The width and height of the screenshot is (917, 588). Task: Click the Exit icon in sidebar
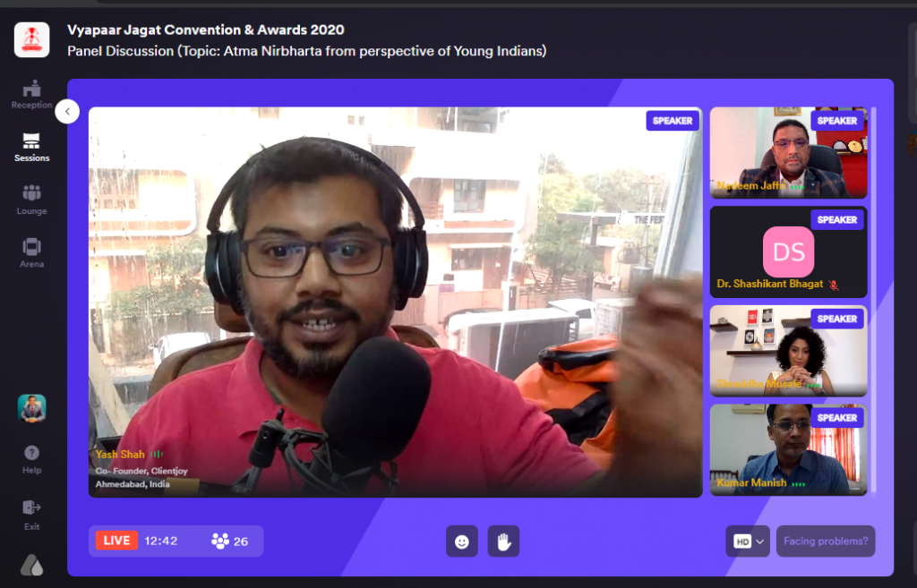(31, 507)
